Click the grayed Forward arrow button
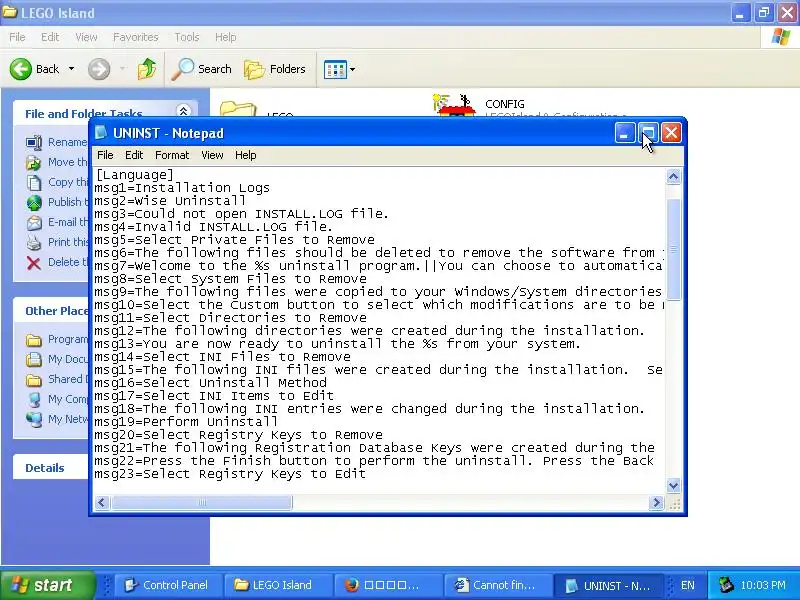The height and width of the screenshot is (600, 800). coord(99,69)
